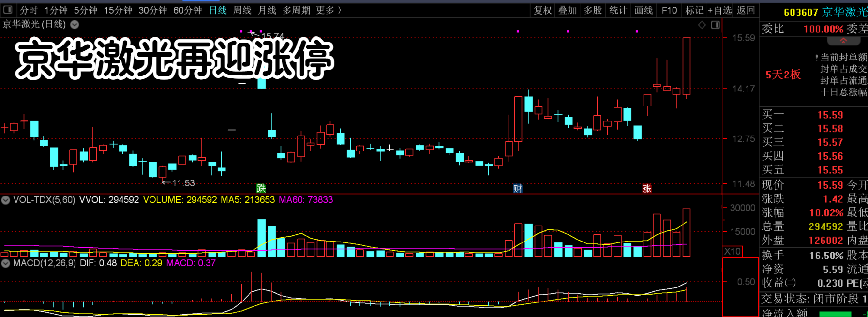868x317 pixels.
Task: Click the MA5: 213653 volume label
Action: [248, 200]
